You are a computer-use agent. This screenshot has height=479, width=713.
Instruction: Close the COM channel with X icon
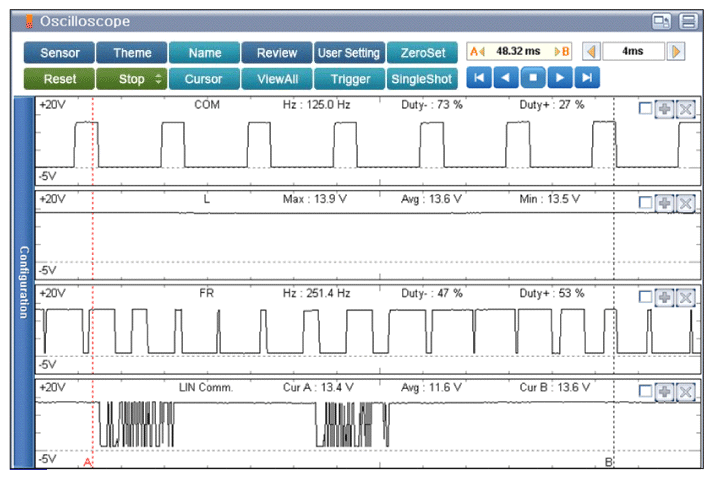click(x=685, y=110)
